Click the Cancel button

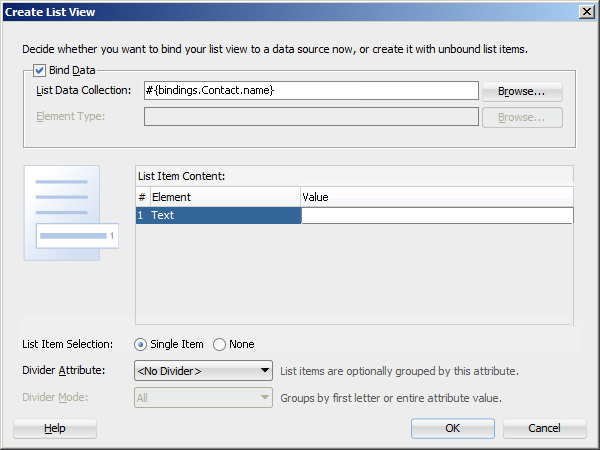[x=544, y=429]
